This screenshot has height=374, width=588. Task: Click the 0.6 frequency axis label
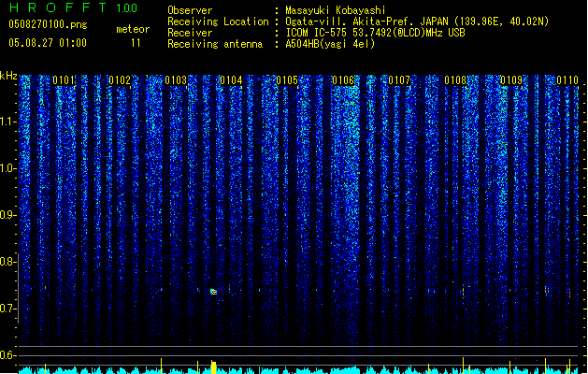coord(7,355)
